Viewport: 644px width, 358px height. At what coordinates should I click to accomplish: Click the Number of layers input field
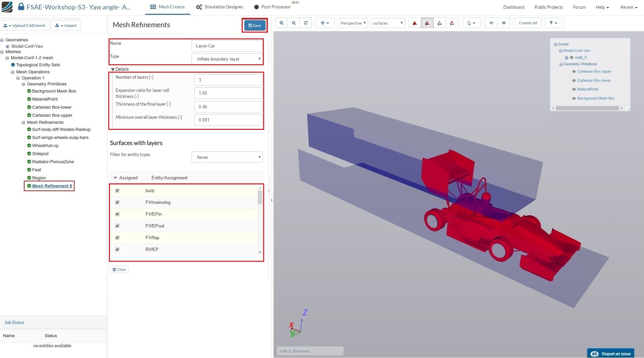point(228,80)
